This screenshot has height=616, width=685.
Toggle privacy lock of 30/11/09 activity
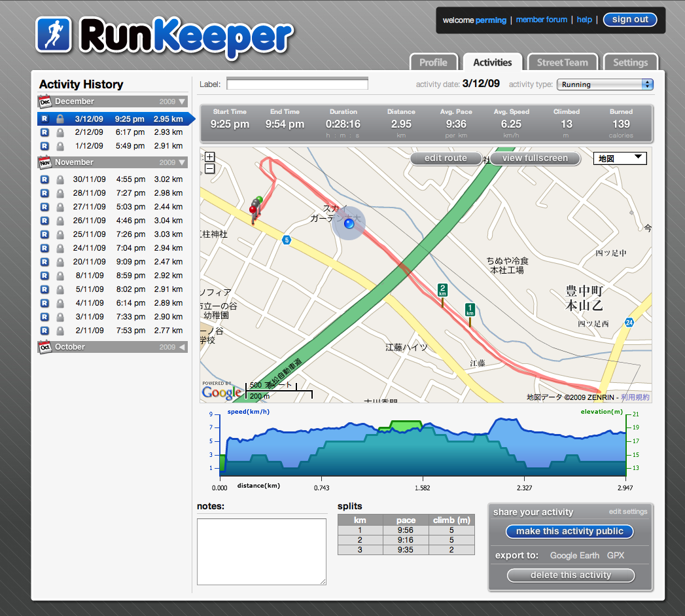(x=60, y=179)
